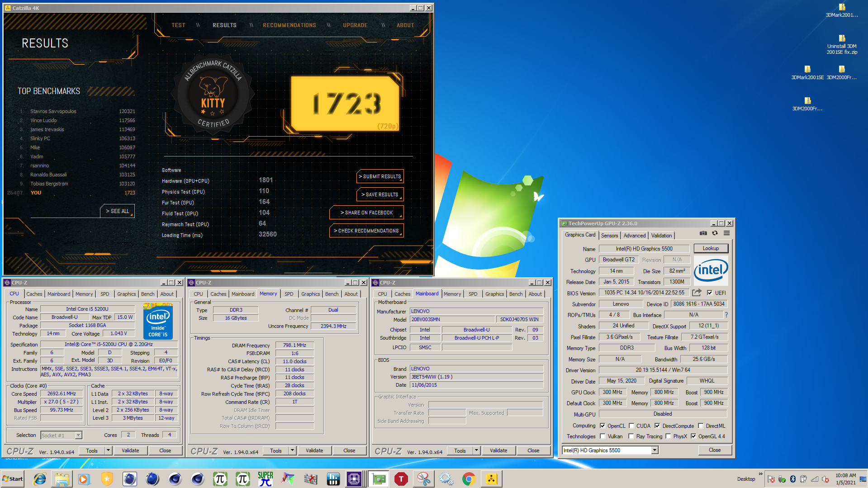Click the GPU-Z Name field Intel(R) HD Graphics 5500

644,249
